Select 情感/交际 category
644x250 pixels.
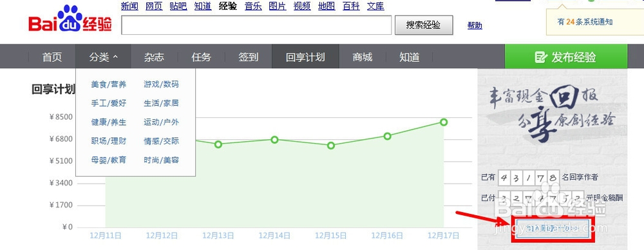(162, 142)
